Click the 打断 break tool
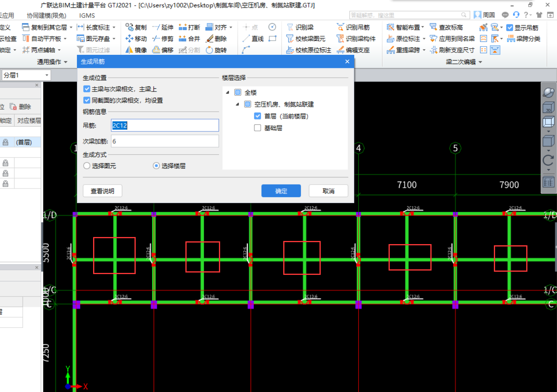557x392 pixels. (189, 27)
